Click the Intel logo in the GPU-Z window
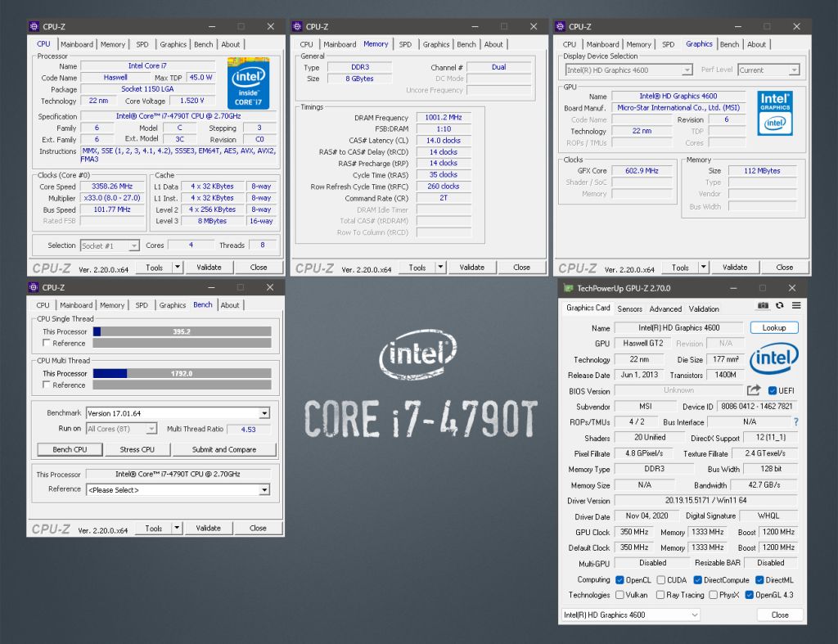This screenshot has width=838, height=644. tap(774, 358)
